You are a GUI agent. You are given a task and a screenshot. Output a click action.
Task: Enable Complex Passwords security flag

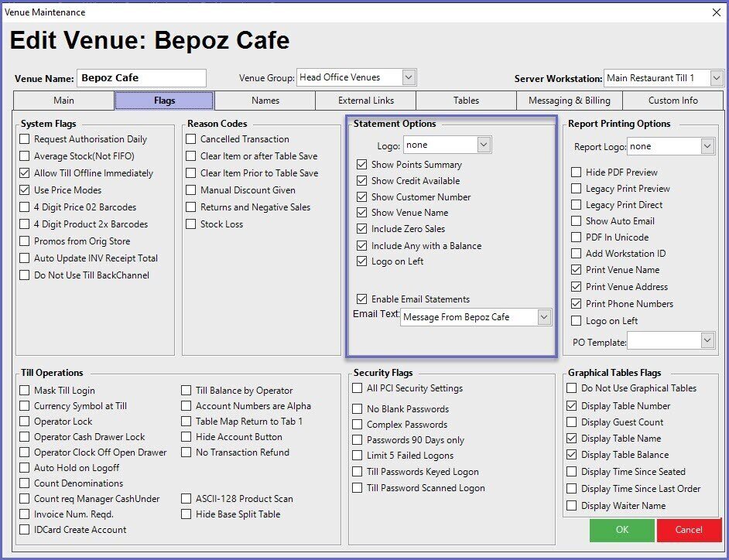tap(358, 425)
